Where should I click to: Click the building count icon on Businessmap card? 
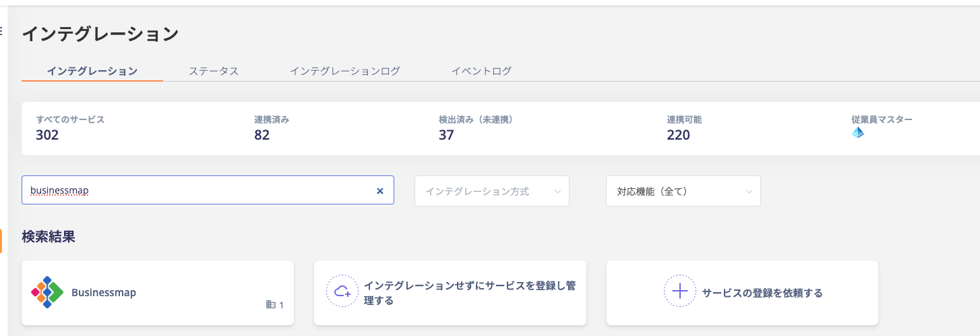[271, 305]
